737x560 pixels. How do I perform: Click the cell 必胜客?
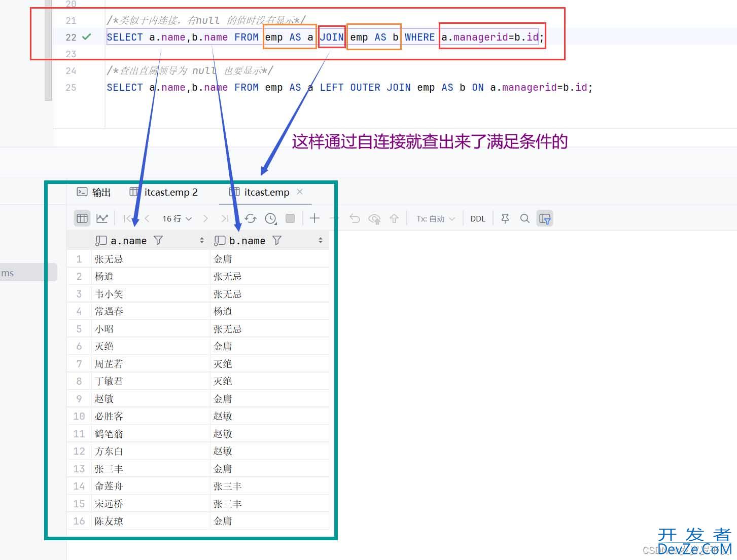tap(151, 416)
